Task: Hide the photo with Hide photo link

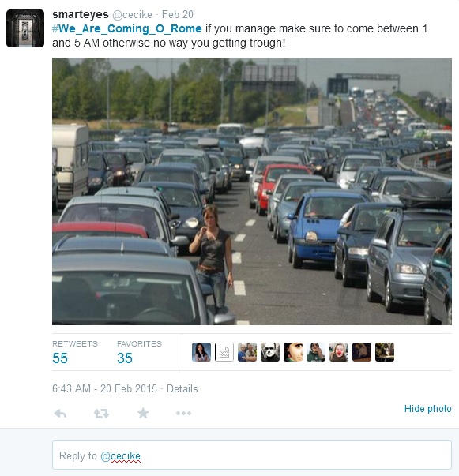Action: [427, 409]
